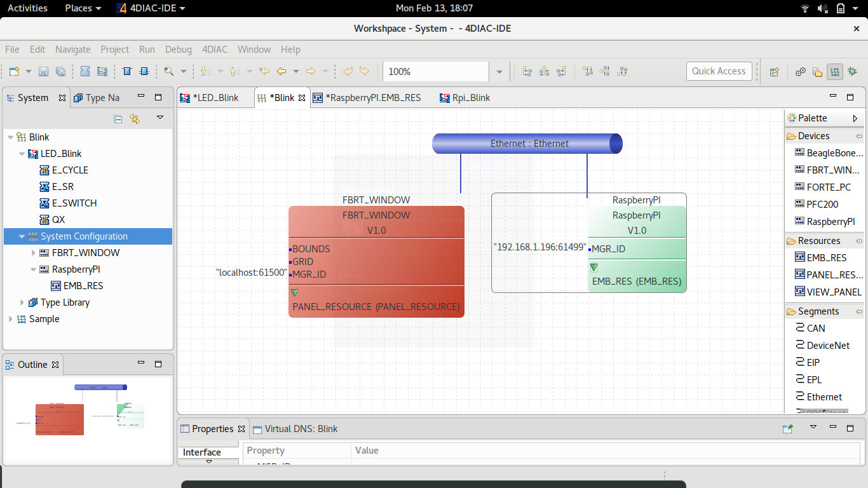Click the align top toolbar icon
The width and height of the screenshot is (868, 488).
click(588, 72)
